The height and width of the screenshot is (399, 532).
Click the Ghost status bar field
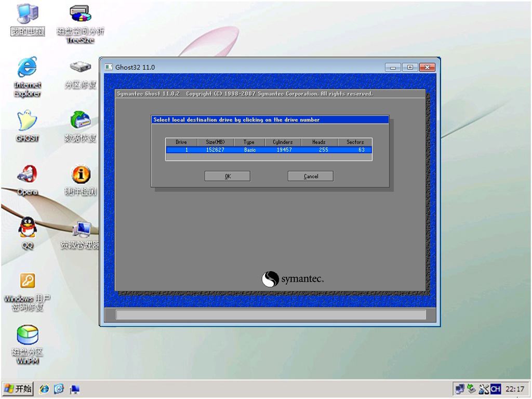271,314
